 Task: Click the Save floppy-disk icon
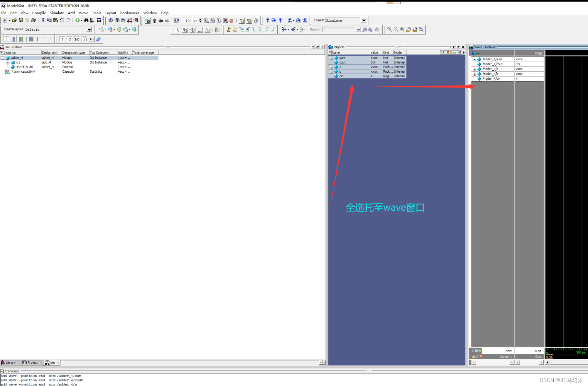(x=21, y=20)
